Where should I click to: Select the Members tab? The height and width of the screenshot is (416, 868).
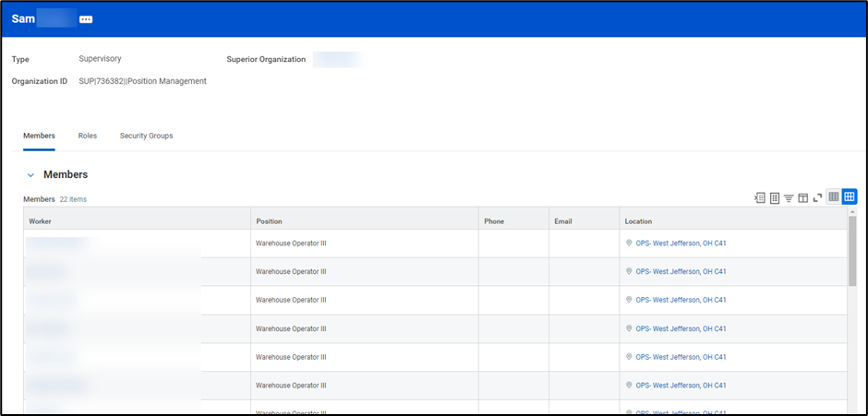39,136
